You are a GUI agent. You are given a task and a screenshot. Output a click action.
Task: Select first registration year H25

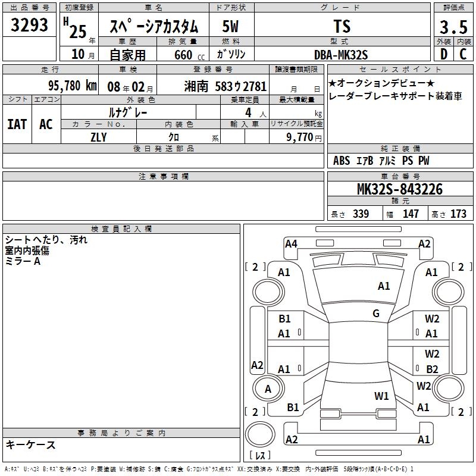pos(75,28)
